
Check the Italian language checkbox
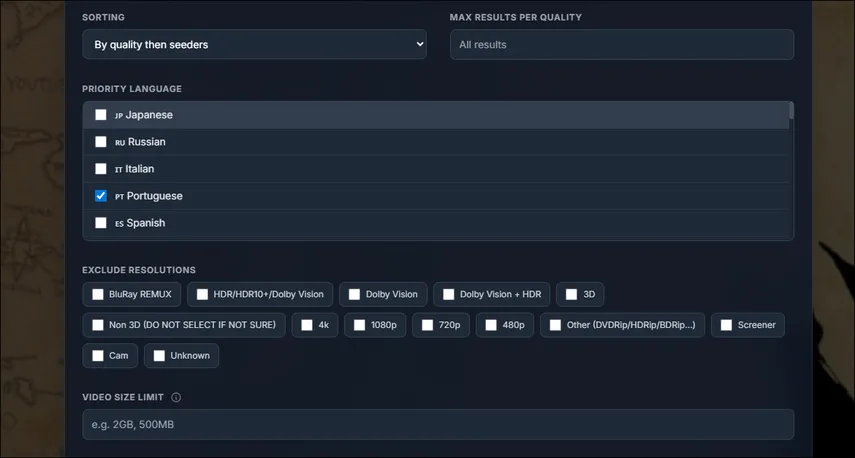pos(101,168)
